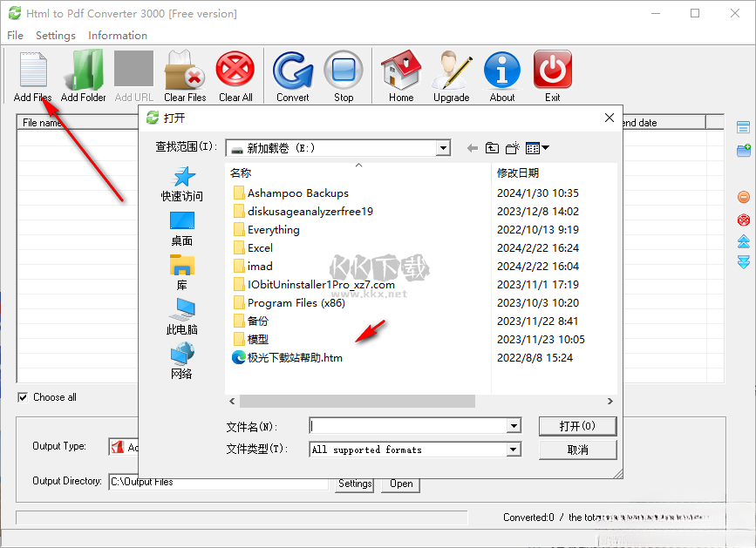
Task: Click the horizontal scrollbar in file list
Action: (x=358, y=401)
